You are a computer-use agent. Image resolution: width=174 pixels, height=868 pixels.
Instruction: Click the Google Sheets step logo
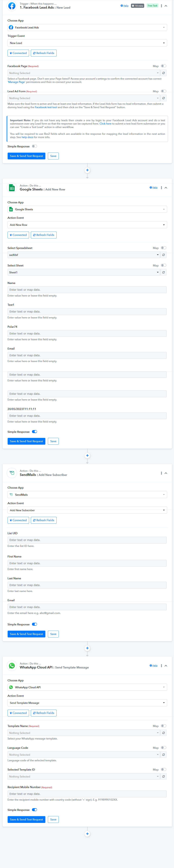[x=12, y=188]
